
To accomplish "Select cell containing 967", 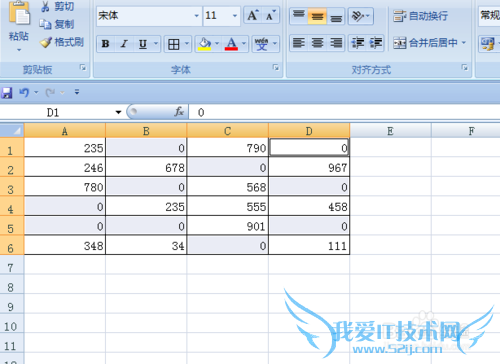I will pos(309,167).
